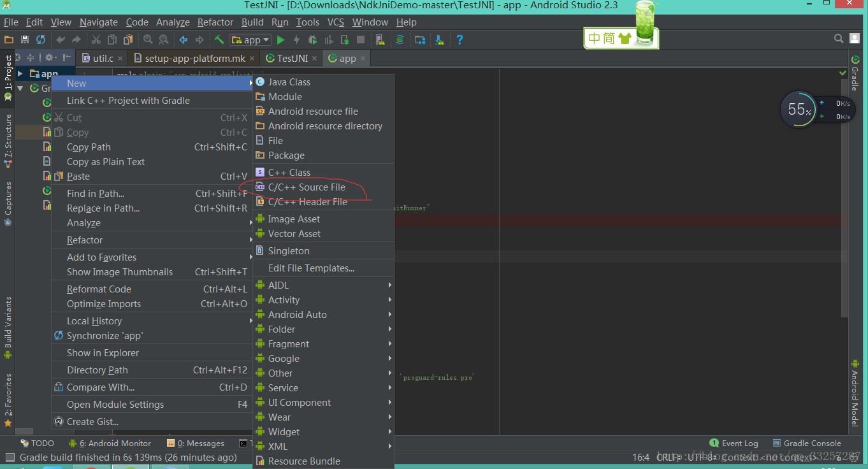Click the blue Help question mark icon
The image size is (868, 469).
point(459,40)
